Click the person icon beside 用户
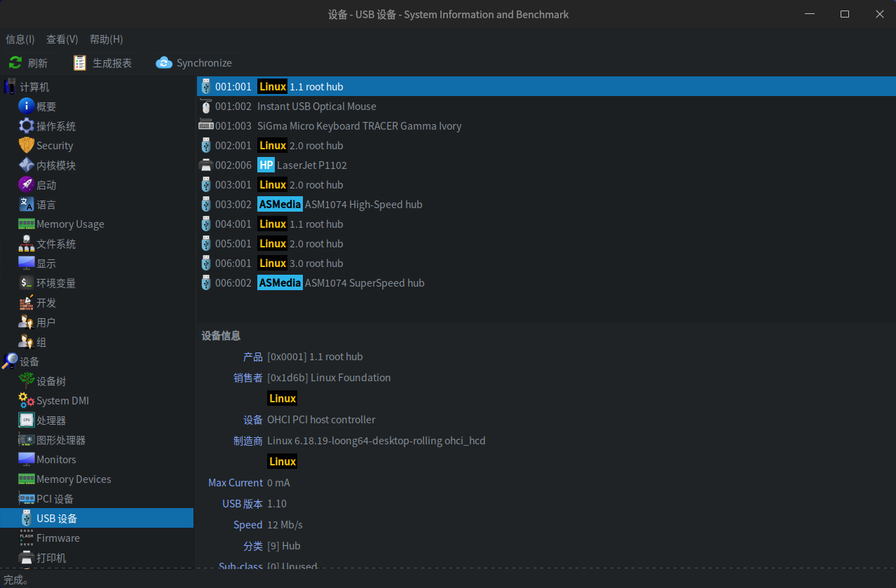The height and width of the screenshot is (588, 896). [27, 322]
